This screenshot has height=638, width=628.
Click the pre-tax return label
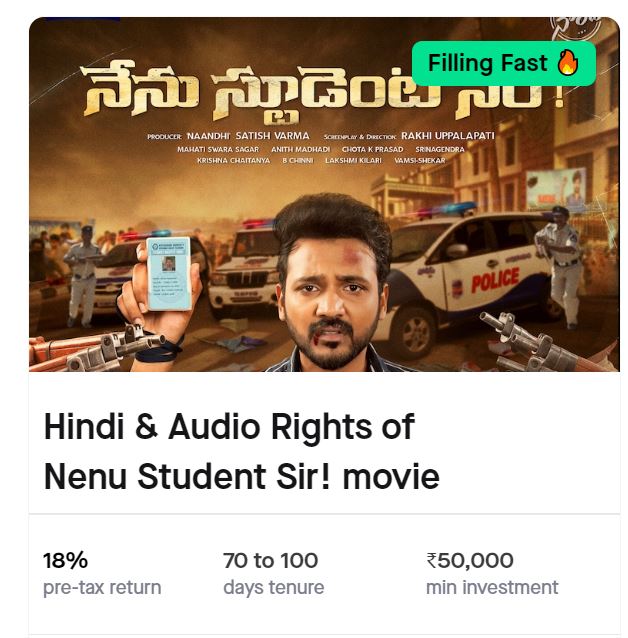coord(102,588)
